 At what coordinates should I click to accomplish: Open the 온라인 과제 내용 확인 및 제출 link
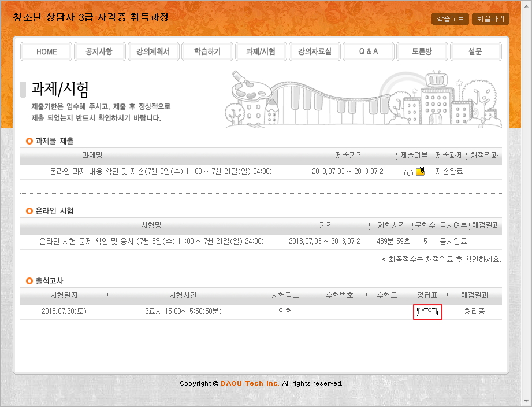click(161, 172)
